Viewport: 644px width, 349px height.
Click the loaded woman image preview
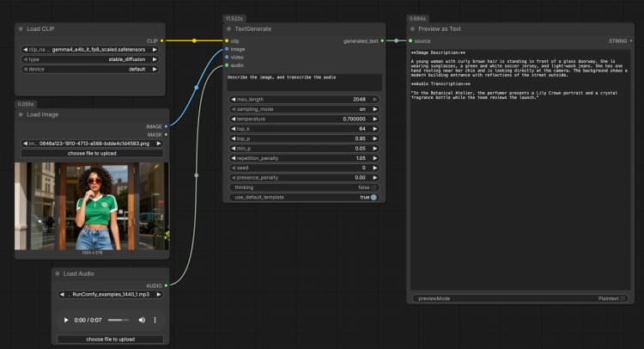pyautogui.click(x=92, y=206)
